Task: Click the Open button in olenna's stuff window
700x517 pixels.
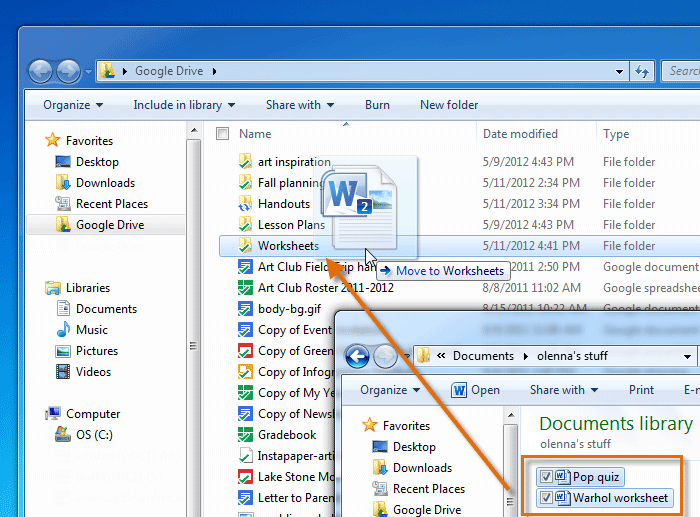Action: click(x=475, y=390)
